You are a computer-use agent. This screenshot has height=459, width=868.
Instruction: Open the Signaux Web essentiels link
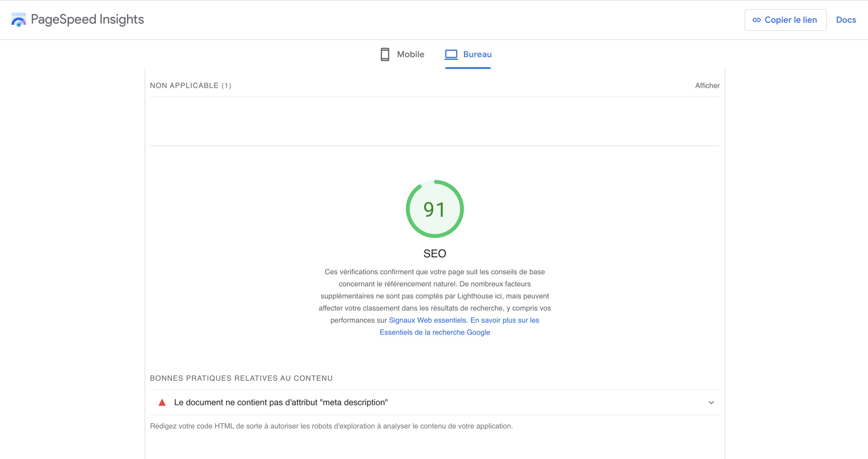point(428,320)
